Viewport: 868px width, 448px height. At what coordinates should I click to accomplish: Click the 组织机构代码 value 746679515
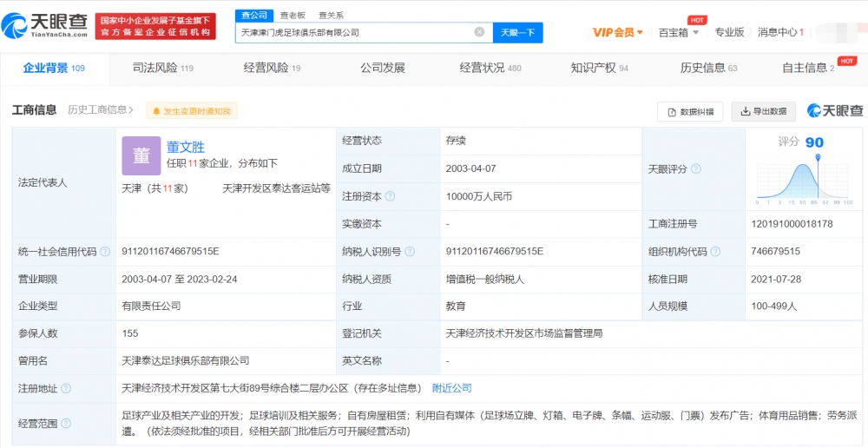click(775, 252)
